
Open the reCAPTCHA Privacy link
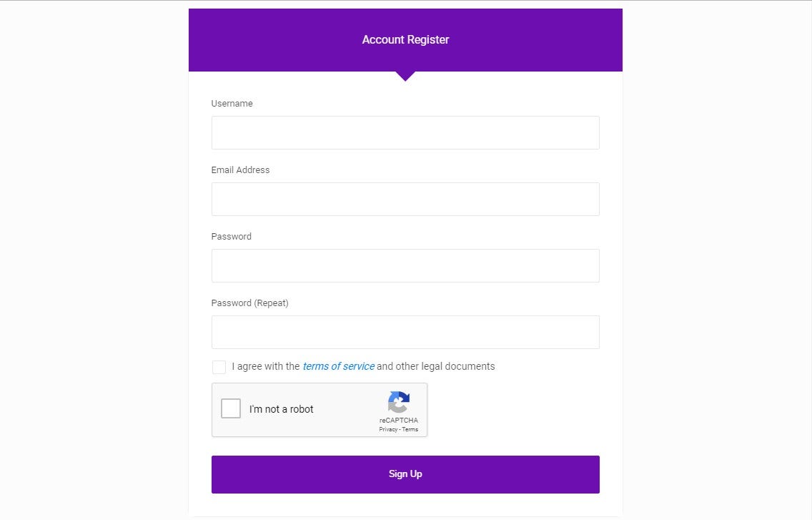[x=387, y=429]
